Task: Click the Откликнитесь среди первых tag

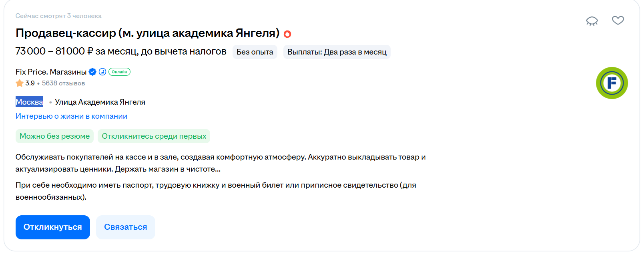Action: click(x=154, y=136)
